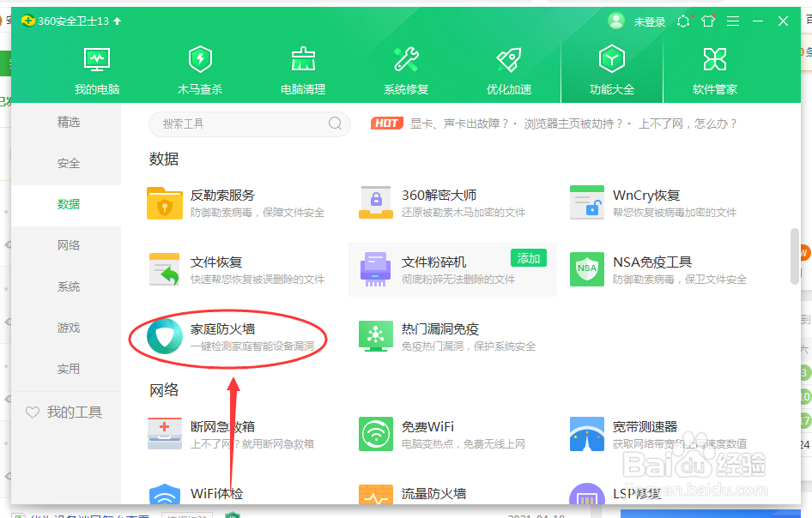
Task: Switch to the 功能大全 tab
Action: (611, 67)
